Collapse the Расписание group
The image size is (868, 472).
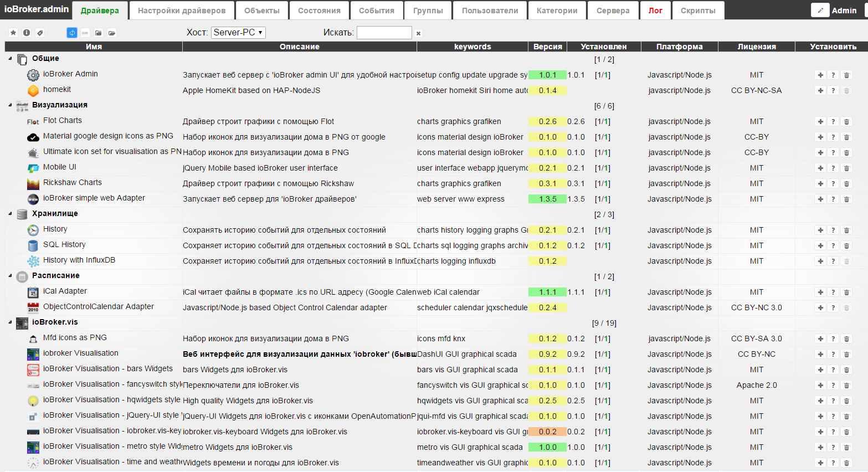10,275
